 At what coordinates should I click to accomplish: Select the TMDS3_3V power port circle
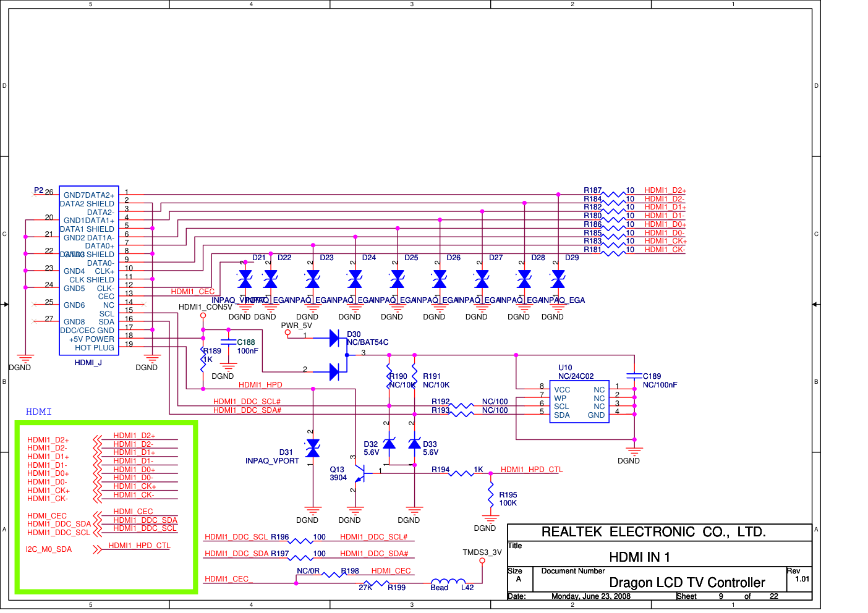click(482, 561)
